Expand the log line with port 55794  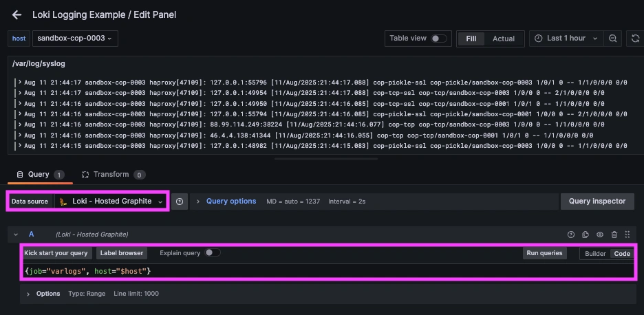(19, 113)
